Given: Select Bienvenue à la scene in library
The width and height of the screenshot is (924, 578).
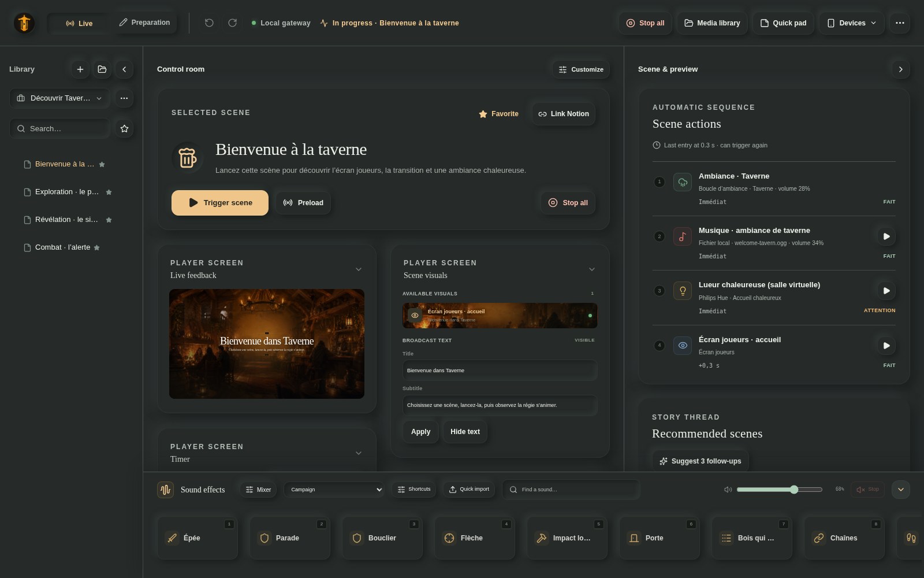Looking at the screenshot, I should [x=65, y=164].
